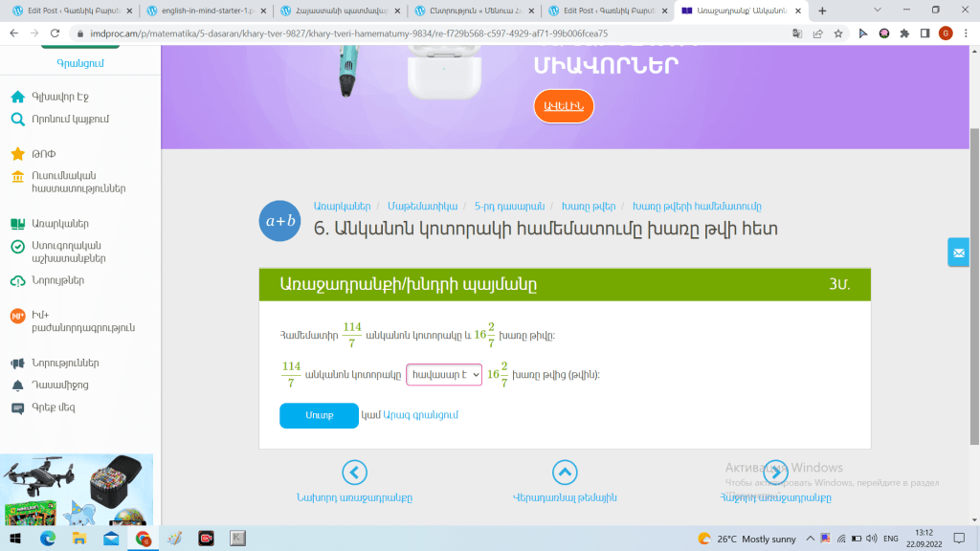Click the return to topics up arrow
Image resolution: width=980 pixels, height=551 pixels.
[565, 473]
